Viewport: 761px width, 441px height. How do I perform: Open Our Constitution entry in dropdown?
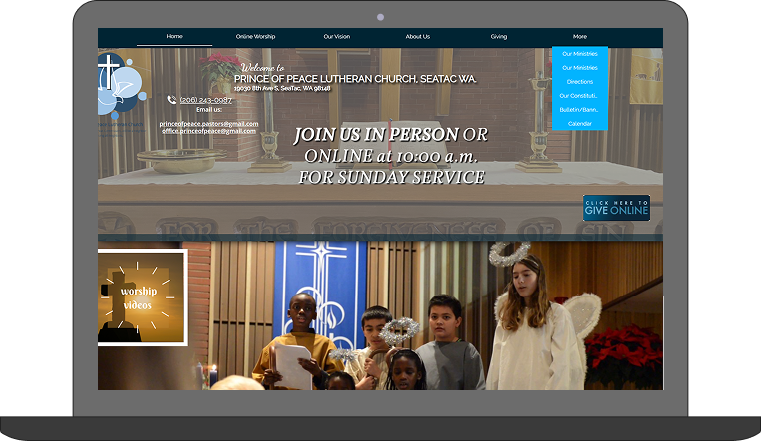click(579, 96)
